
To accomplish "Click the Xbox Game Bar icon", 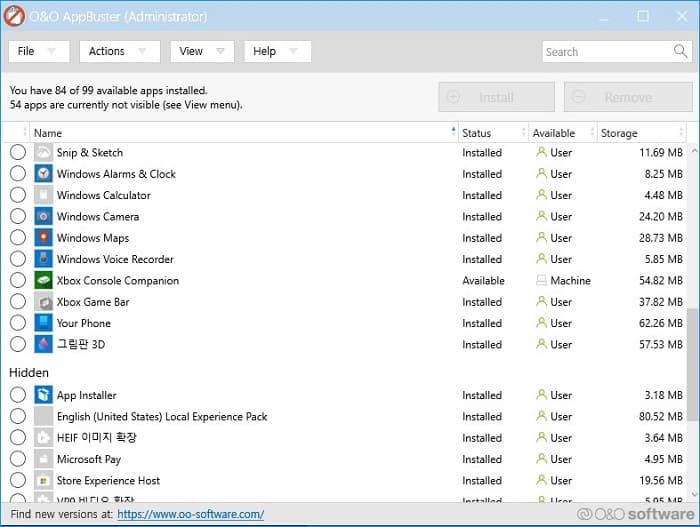I will pyautogui.click(x=43, y=302).
